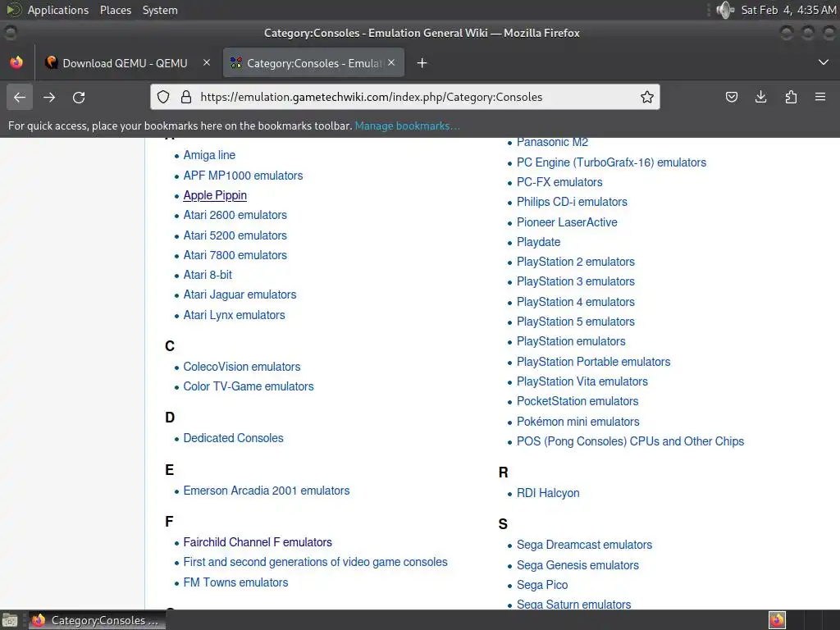Open Color TV-Game emulators link
This screenshot has width=840, height=630.
[x=248, y=387]
